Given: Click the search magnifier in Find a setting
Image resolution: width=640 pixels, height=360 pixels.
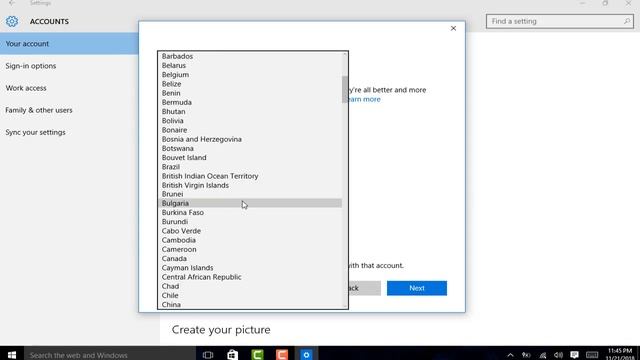Looking at the screenshot, I should tap(627, 21).
